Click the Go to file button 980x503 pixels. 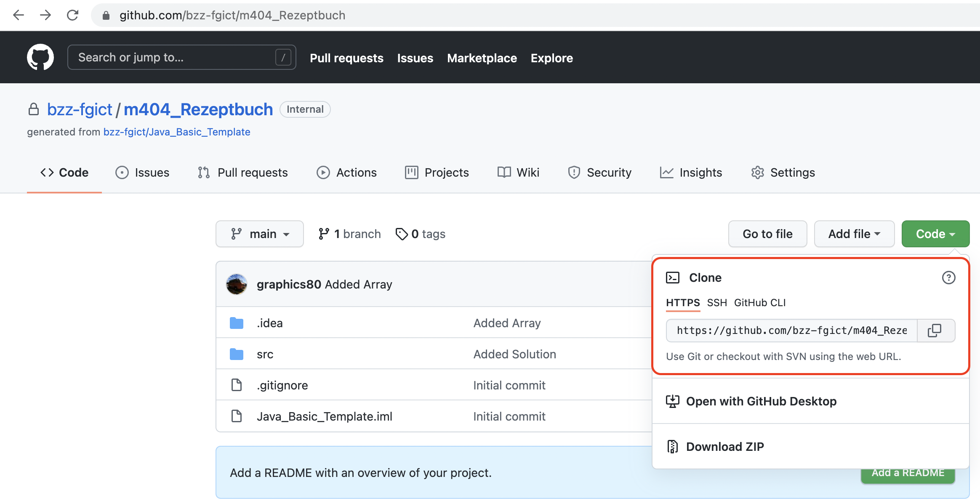pyautogui.click(x=767, y=233)
